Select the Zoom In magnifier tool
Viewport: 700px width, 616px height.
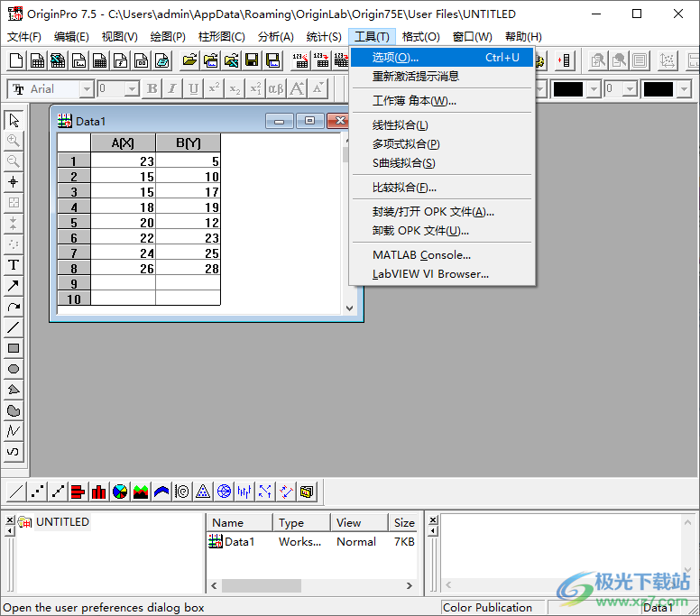point(14,141)
